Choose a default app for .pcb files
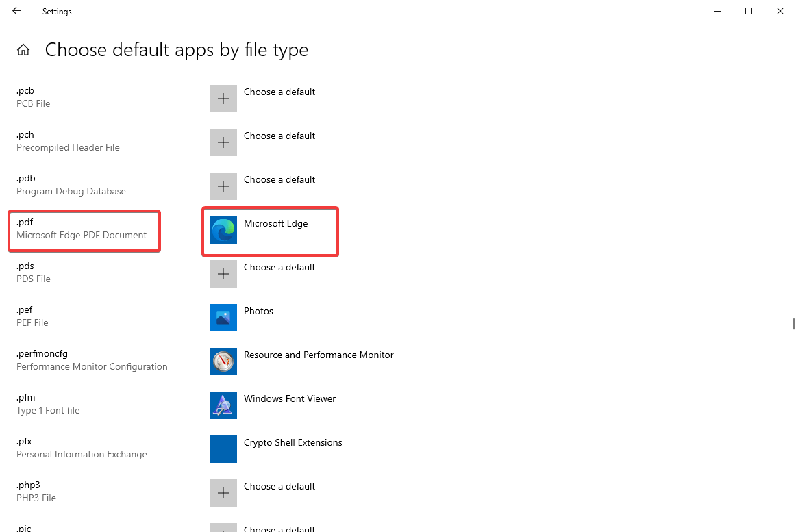796x532 pixels. 223,99
